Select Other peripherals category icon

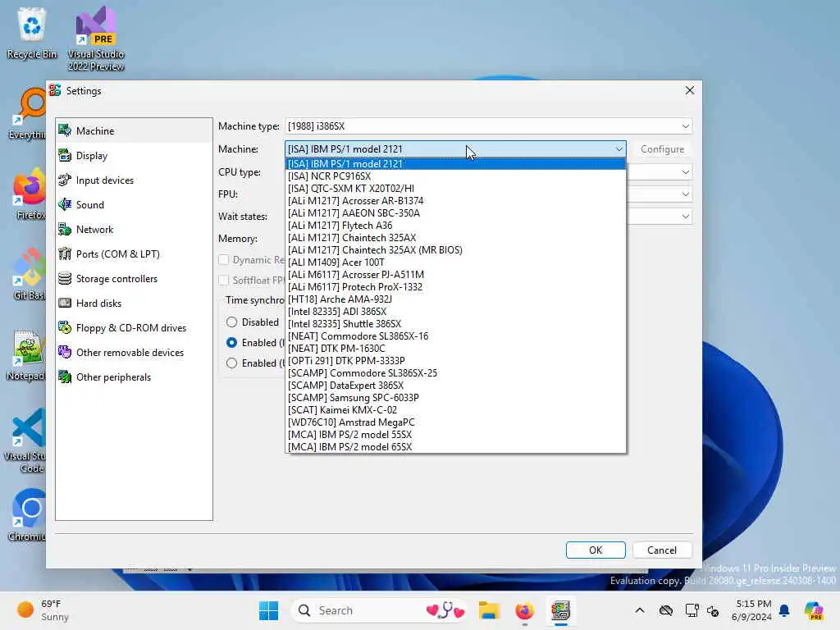tap(65, 377)
